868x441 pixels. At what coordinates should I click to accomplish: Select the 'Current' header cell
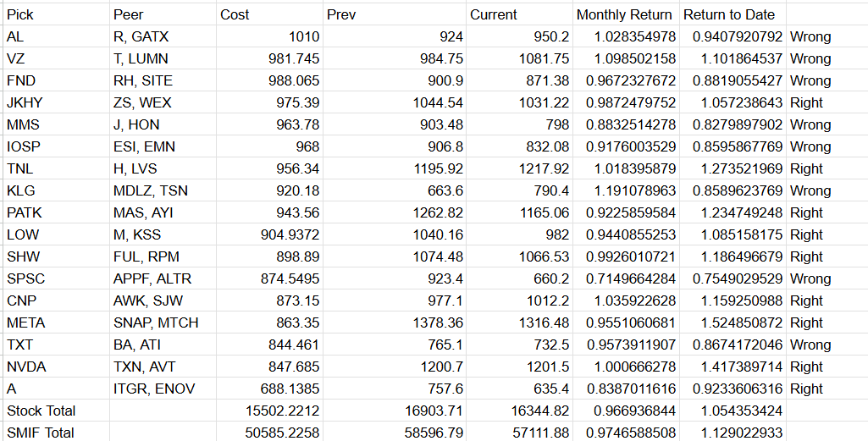pos(519,14)
